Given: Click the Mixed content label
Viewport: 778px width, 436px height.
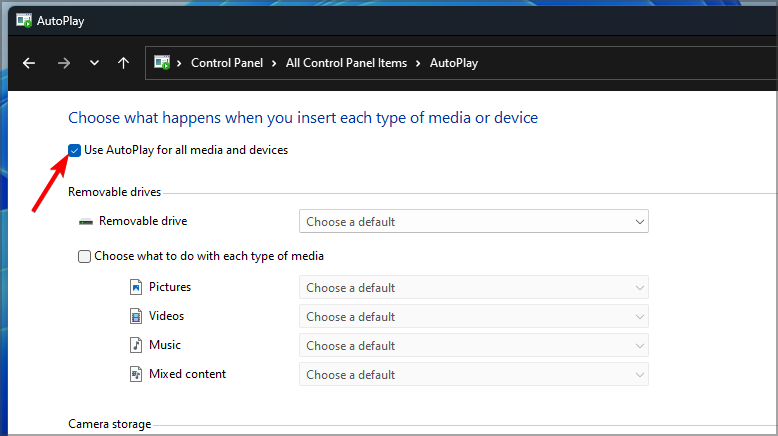Looking at the screenshot, I should [x=188, y=374].
